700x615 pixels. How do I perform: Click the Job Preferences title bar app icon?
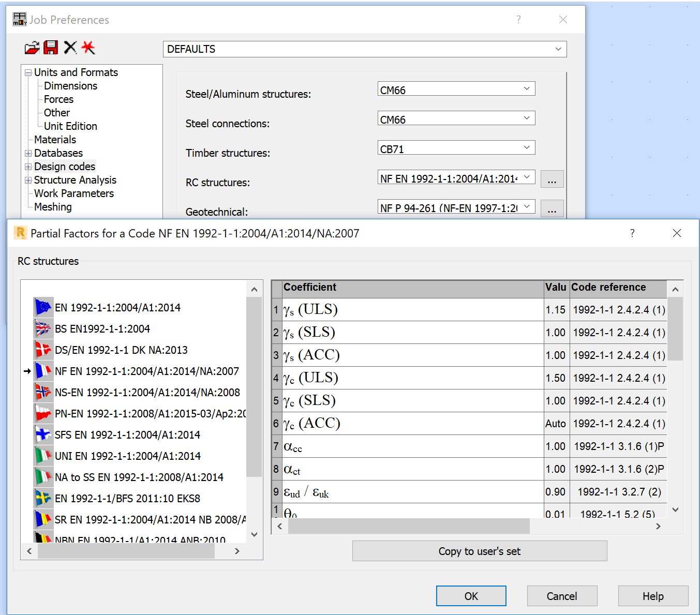click(x=20, y=19)
